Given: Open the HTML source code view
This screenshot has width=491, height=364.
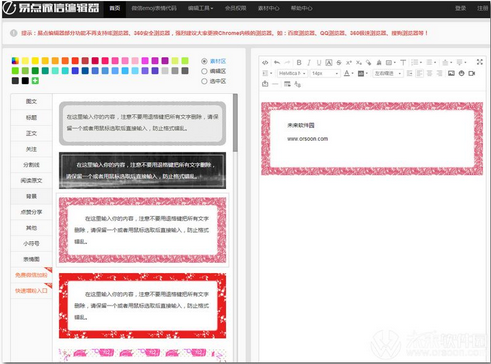Looking at the screenshot, I should click(x=265, y=62).
